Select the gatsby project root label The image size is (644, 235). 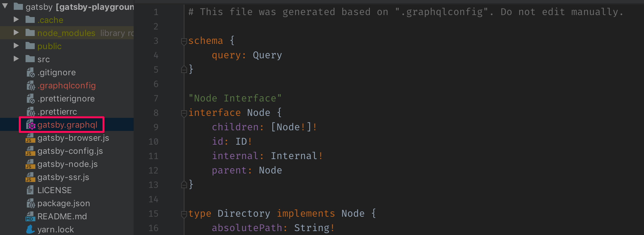pos(80,7)
